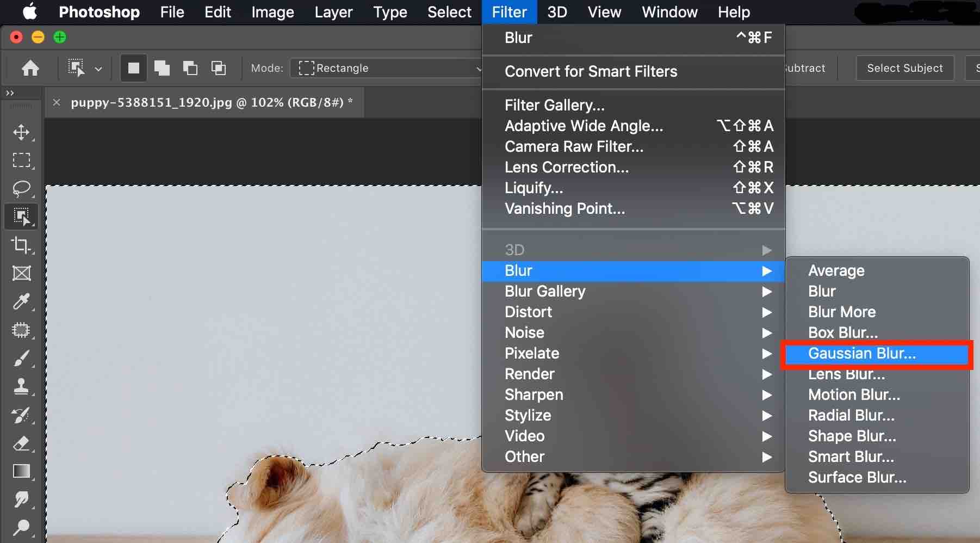Screen dimensions: 980x543
Task: Expand the Pixelate submenu
Action: coord(633,353)
